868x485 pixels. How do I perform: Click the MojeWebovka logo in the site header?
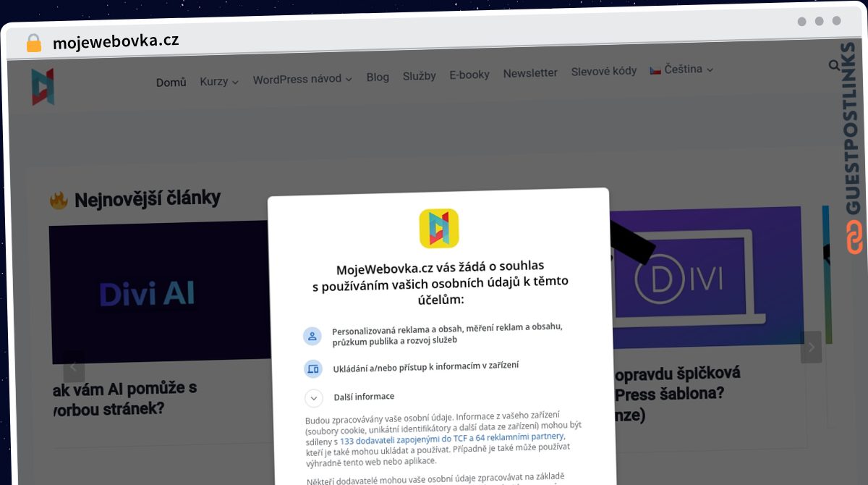click(x=43, y=87)
